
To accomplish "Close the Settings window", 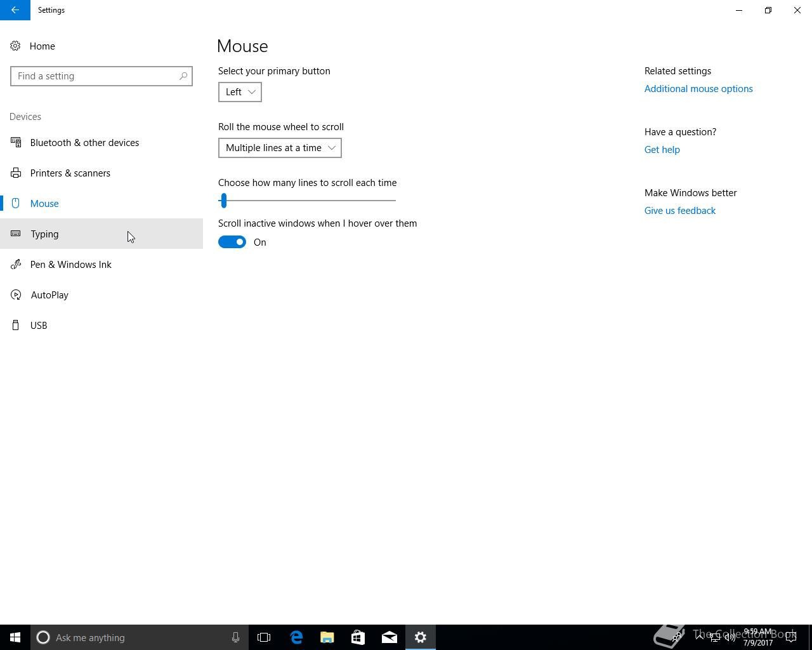I will tap(797, 10).
